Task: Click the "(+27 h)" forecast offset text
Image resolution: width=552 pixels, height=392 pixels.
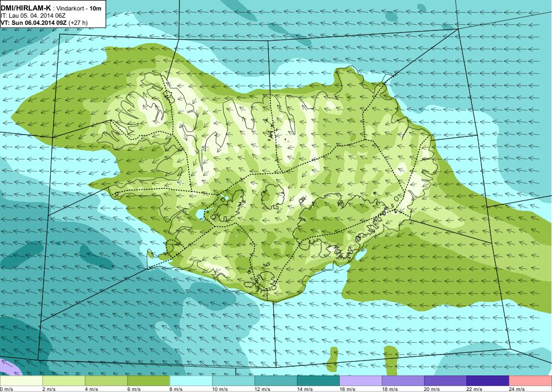Action: pos(78,23)
